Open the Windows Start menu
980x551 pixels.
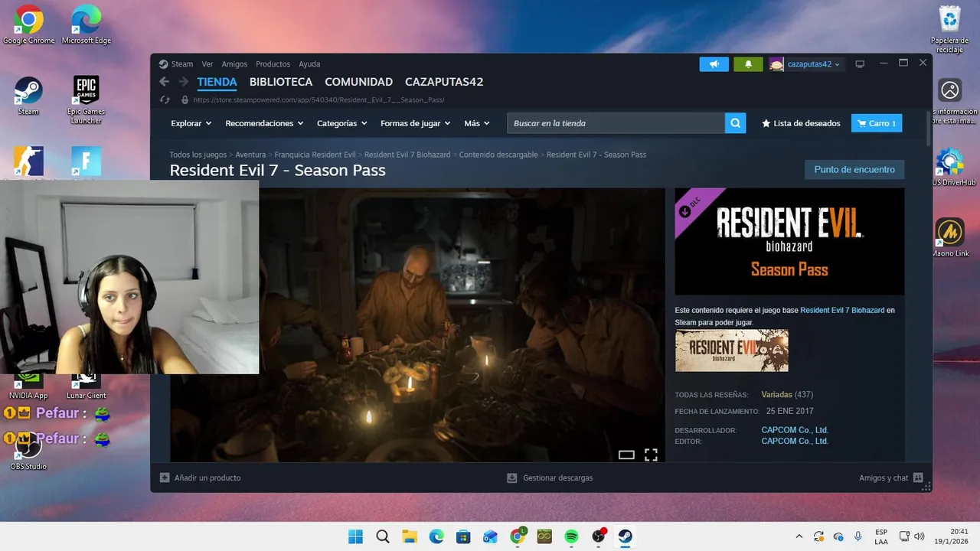[x=356, y=536]
